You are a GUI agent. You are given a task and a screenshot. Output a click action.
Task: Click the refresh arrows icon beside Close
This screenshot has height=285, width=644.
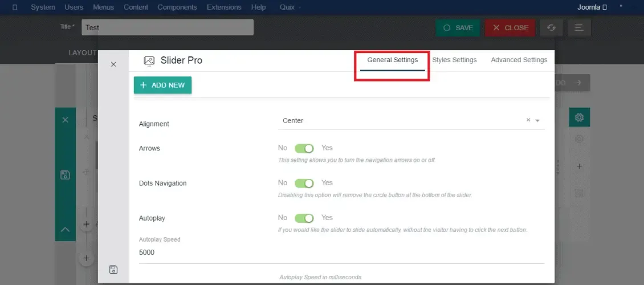coord(551,27)
